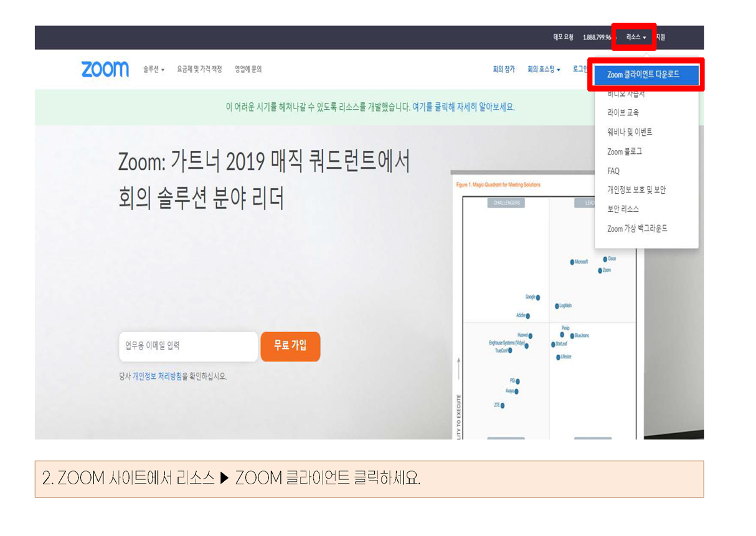Image resolution: width=756 pixels, height=536 pixels.
Task: Open 개인정보 보호 및 보안 menu item
Action: pos(636,190)
